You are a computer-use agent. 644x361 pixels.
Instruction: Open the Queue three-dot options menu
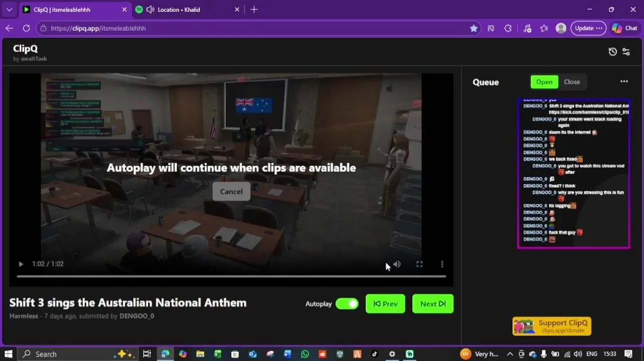[624, 82]
